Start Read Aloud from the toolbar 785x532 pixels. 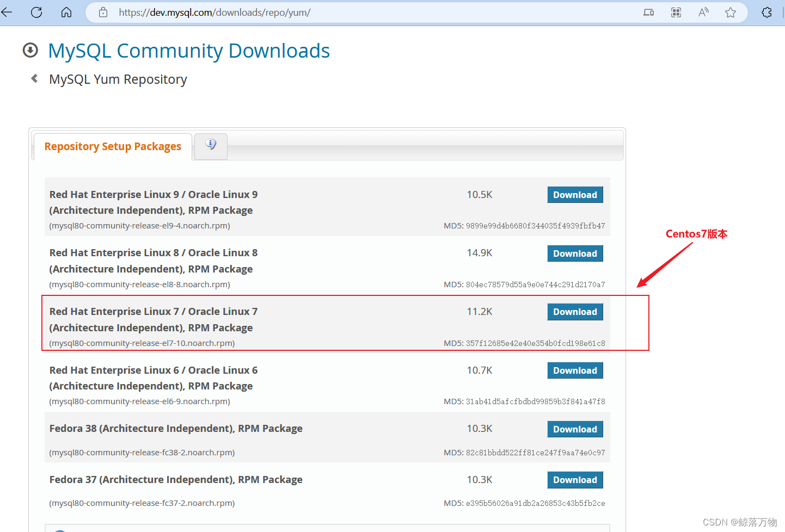[x=703, y=12]
